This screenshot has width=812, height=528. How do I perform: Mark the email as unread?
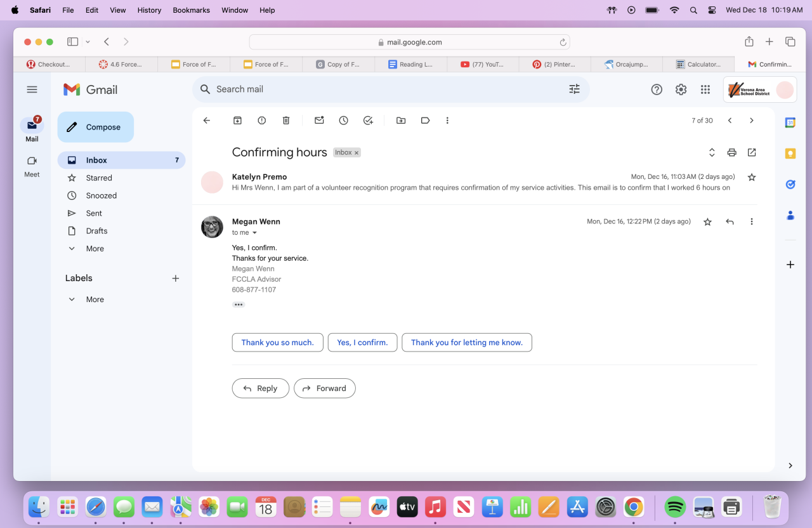(319, 121)
